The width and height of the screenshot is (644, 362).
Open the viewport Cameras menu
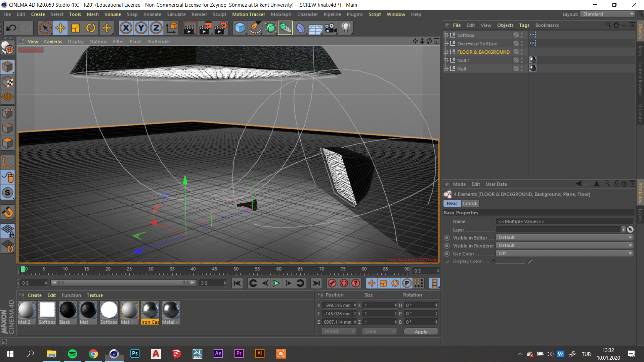coord(53,42)
